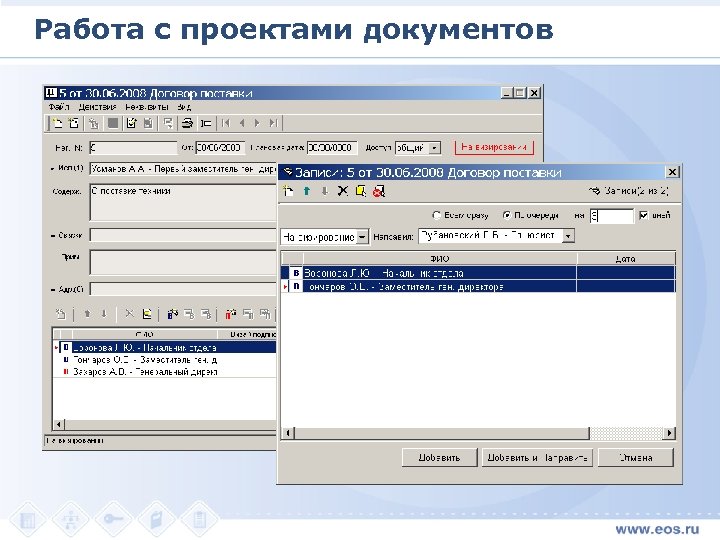Click the red send-for-signature icon in lower toolbar
This screenshot has width=720, height=540.
231,314
